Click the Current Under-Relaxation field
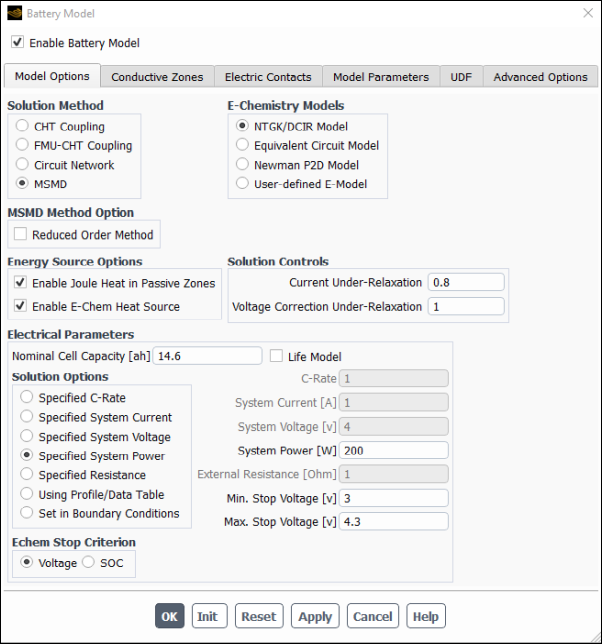Image resolution: width=602 pixels, height=644 pixels. pyautogui.click(x=466, y=283)
